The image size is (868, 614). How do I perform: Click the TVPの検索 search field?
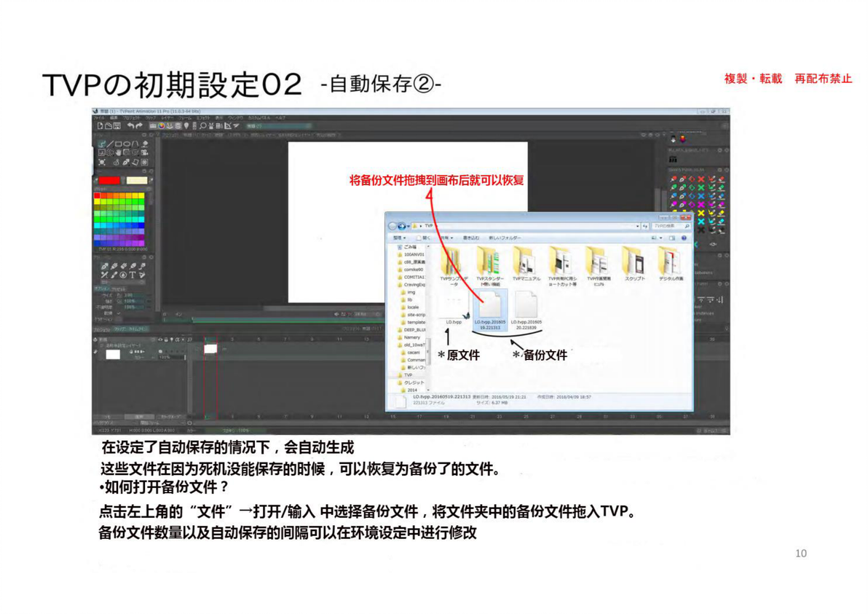point(671,226)
